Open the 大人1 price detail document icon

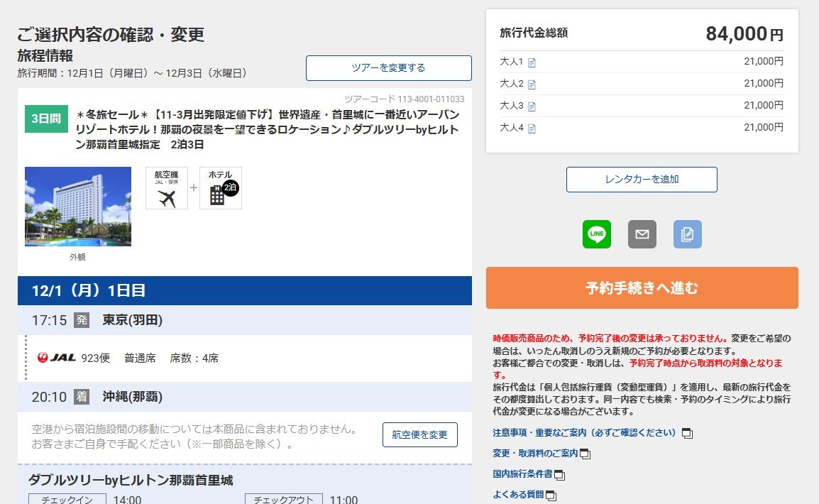tap(532, 62)
